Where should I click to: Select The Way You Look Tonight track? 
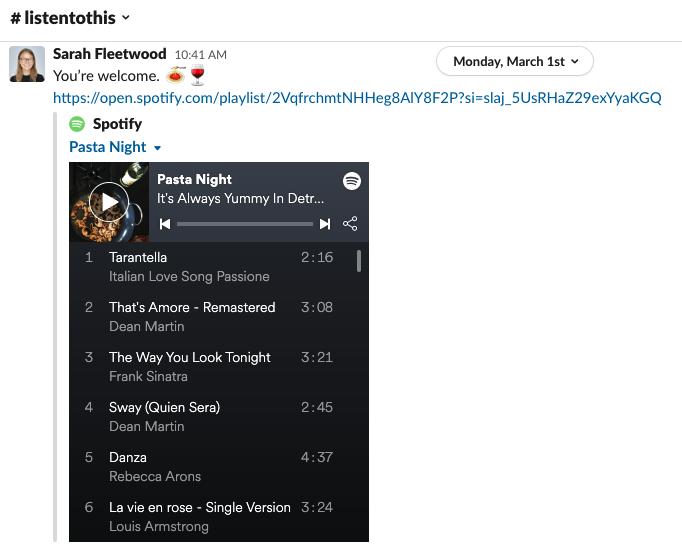coord(211,367)
